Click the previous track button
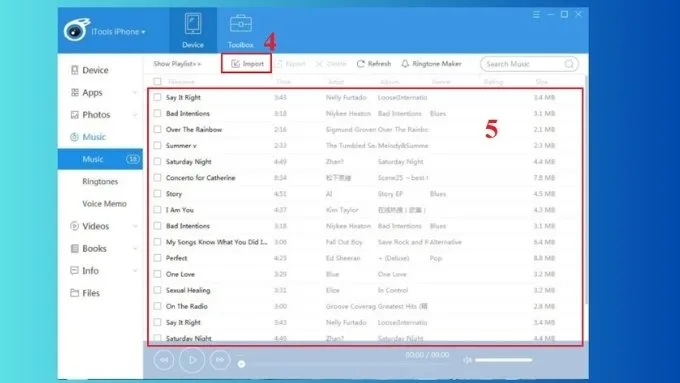 [164, 360]
